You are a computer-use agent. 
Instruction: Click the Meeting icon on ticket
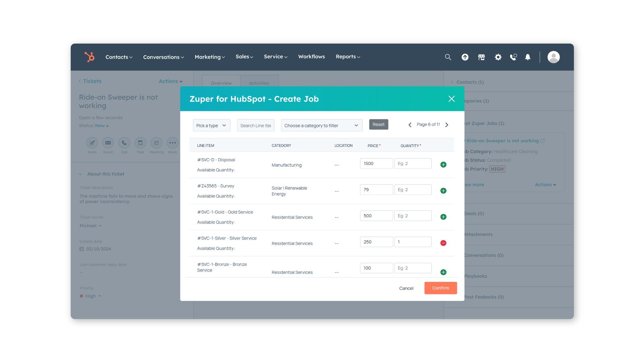(156, 143)
